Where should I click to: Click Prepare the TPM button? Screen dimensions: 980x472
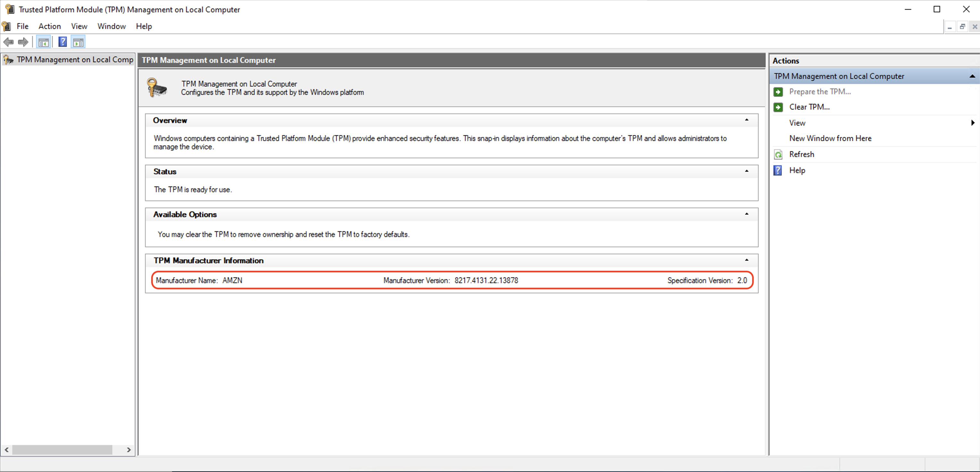(820, 91)
